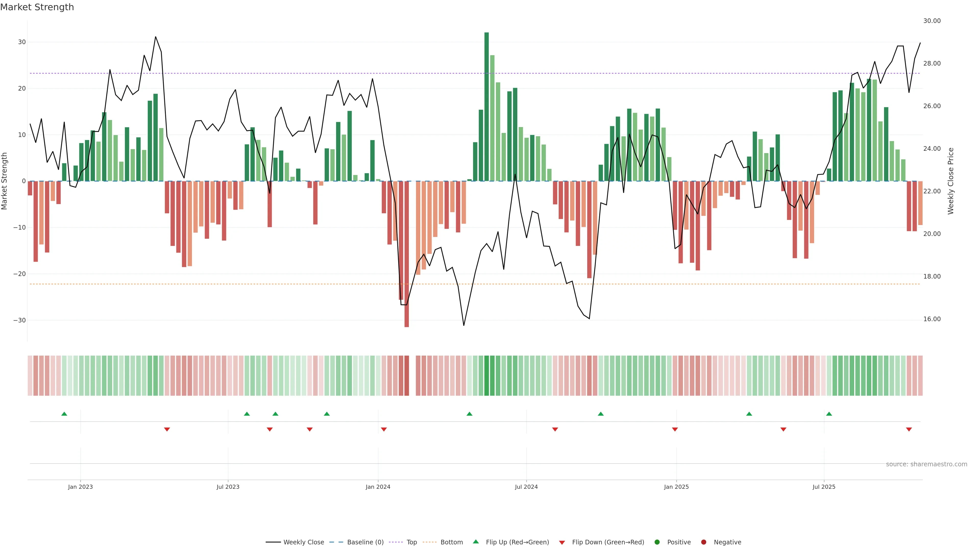Click the tallest green bar above 30
Image resolution: width=980 pixels, height=551 pixels.
487,106
